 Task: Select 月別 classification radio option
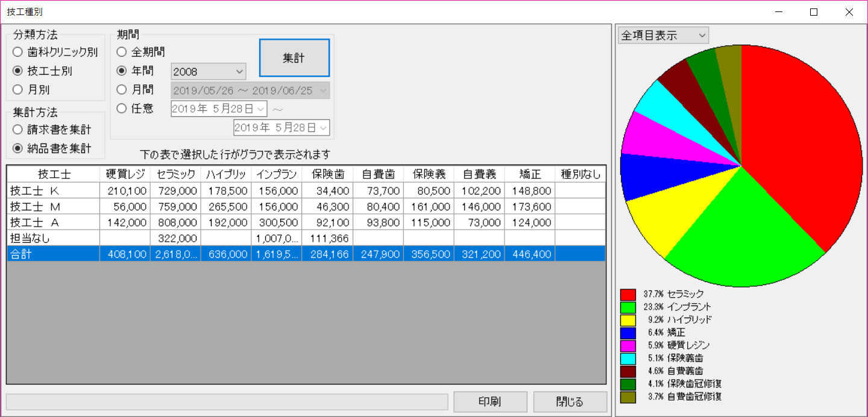coord(17,90)
